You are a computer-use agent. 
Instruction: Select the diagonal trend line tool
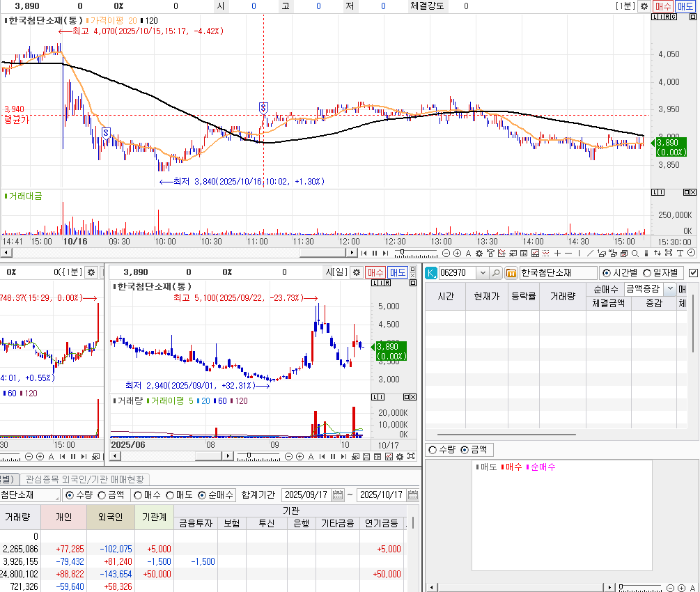pyautogui.click(x=590, y=253)
